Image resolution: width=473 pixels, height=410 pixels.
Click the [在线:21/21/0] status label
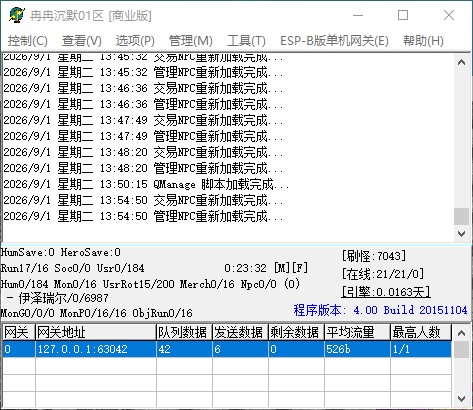pos(383,274)
